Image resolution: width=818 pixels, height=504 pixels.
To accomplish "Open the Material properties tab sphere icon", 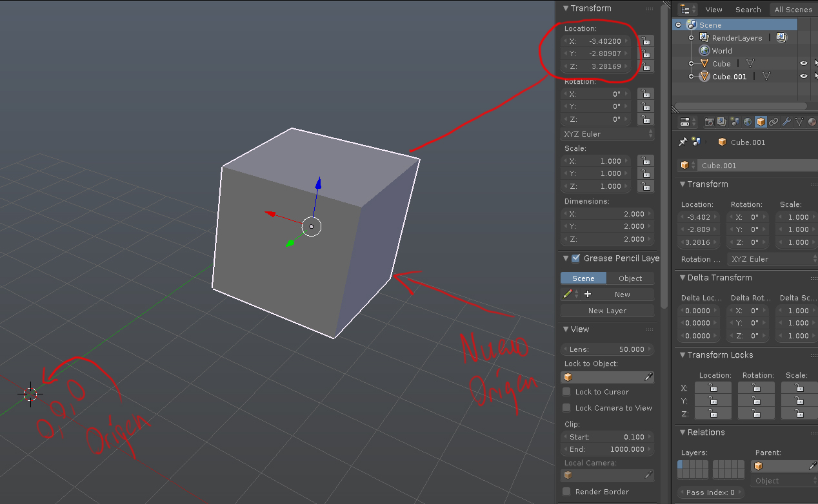I will (x=812, y=122).
